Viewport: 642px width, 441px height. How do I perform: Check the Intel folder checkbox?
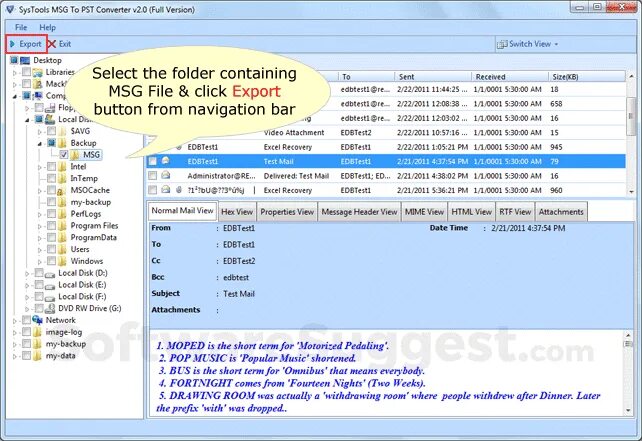coord(52,167)
